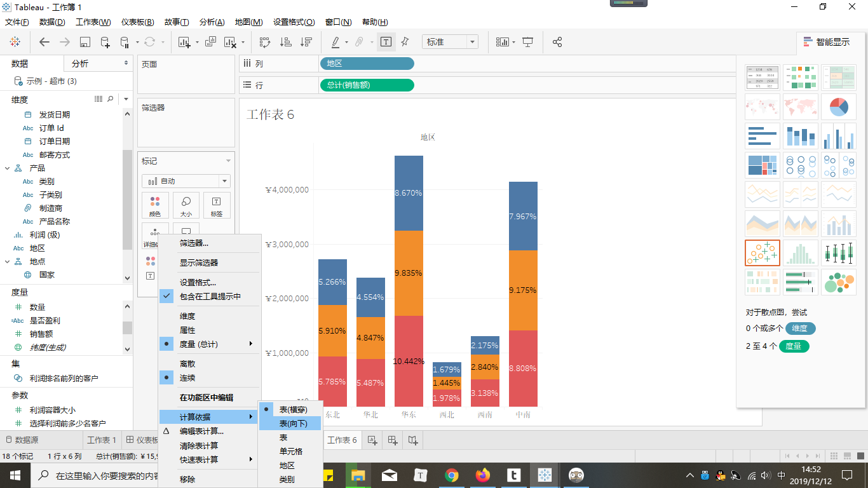This screenshot has width=868, height=488.
Task: Select pie chart in Show Me panel
Action: click(839, 107)
